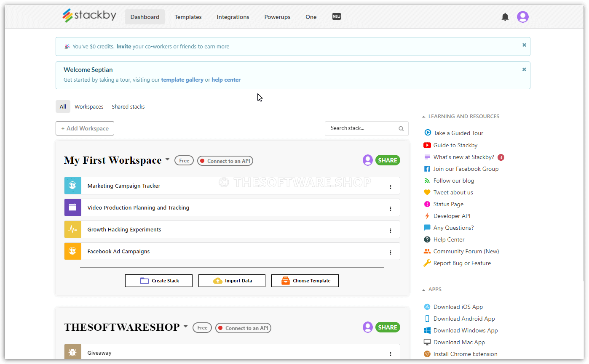Switch to the Shared stacks tab
The width and height of the screenshot is (589, 364).
128,106
